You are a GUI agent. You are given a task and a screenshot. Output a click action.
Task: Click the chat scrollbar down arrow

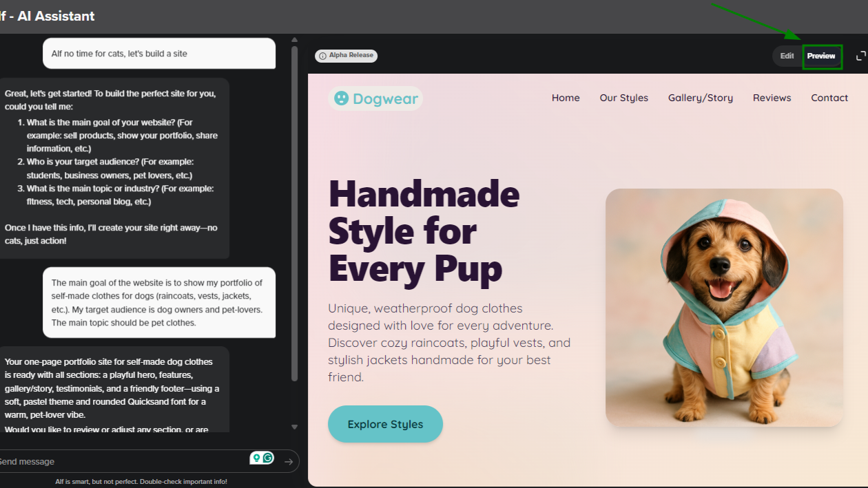295,427
